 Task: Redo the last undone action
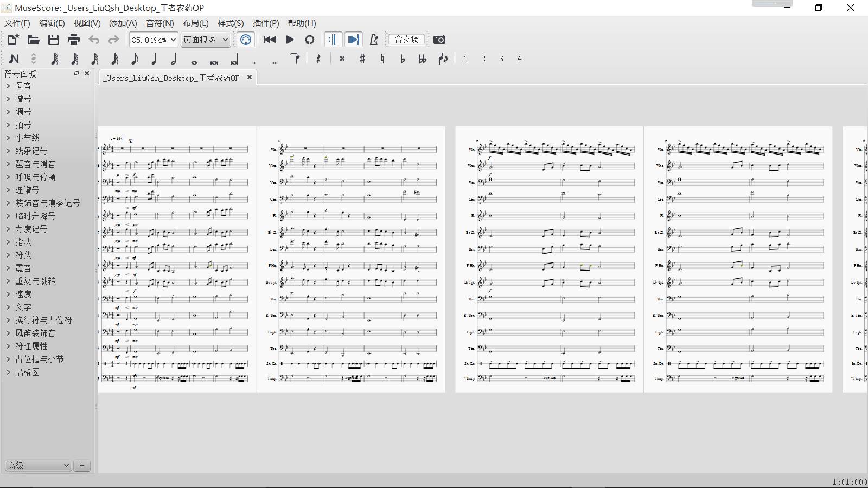point(113,40)
